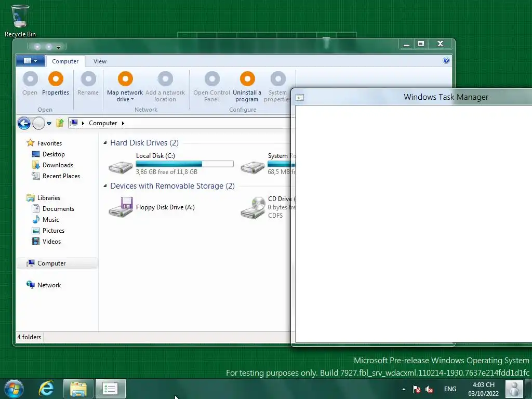
Task: Click the "3,86 GB free of 11,8 GB" text
Action: 167,172
